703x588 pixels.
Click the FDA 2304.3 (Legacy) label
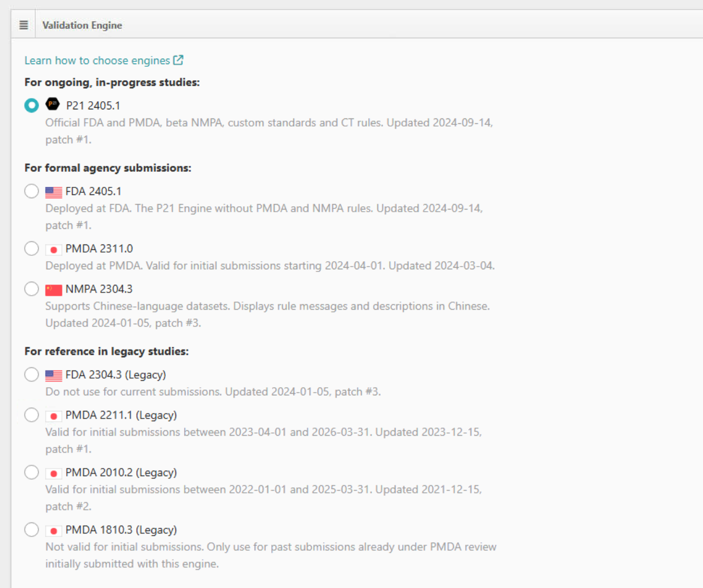[x=116, y=374]
